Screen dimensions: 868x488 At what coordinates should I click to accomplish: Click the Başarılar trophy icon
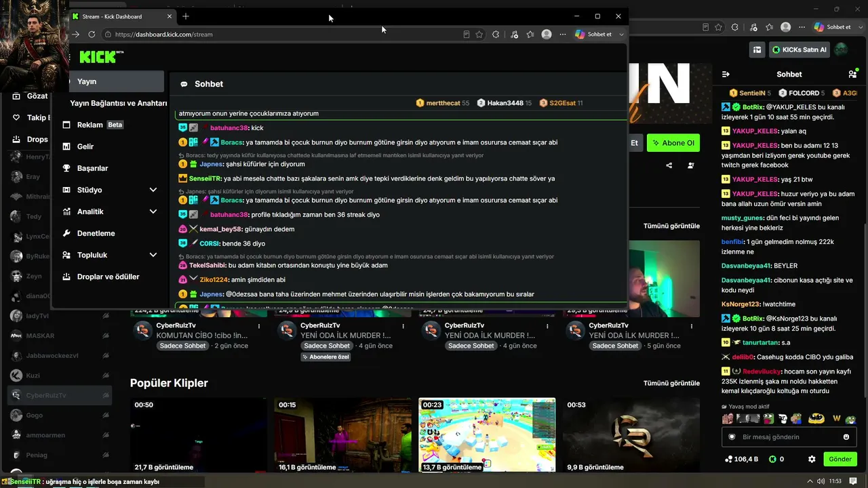pos(66,168)
